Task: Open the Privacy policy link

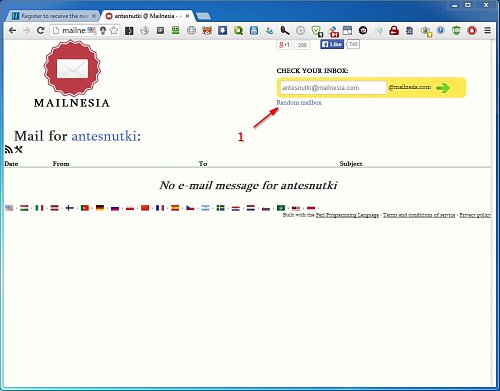Action: click(475, 215)
